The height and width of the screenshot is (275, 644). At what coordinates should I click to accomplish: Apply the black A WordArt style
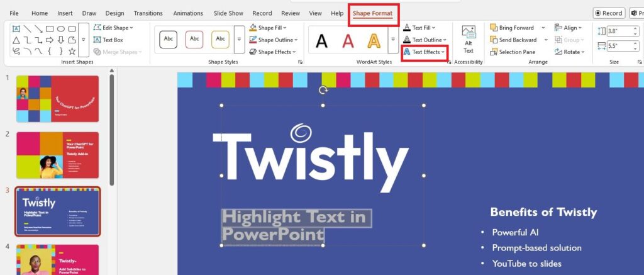click(x=322, y=40)
